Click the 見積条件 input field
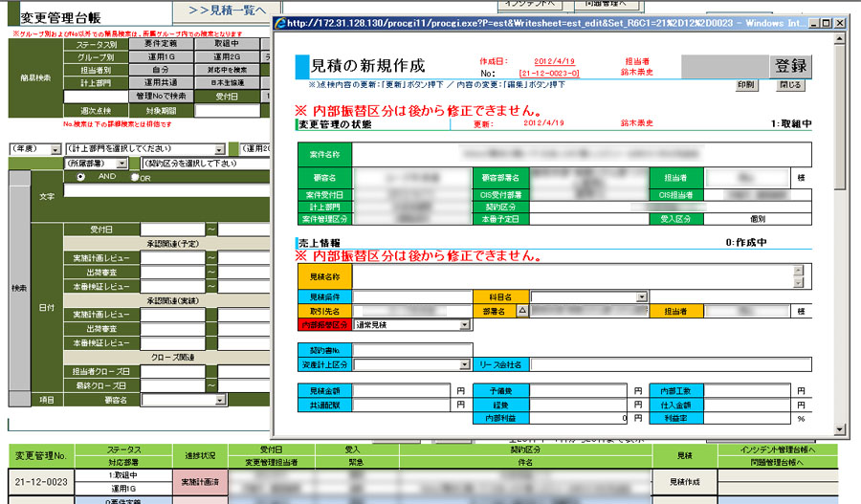Screen dimensions: 861x504 (x=412, y=297)
